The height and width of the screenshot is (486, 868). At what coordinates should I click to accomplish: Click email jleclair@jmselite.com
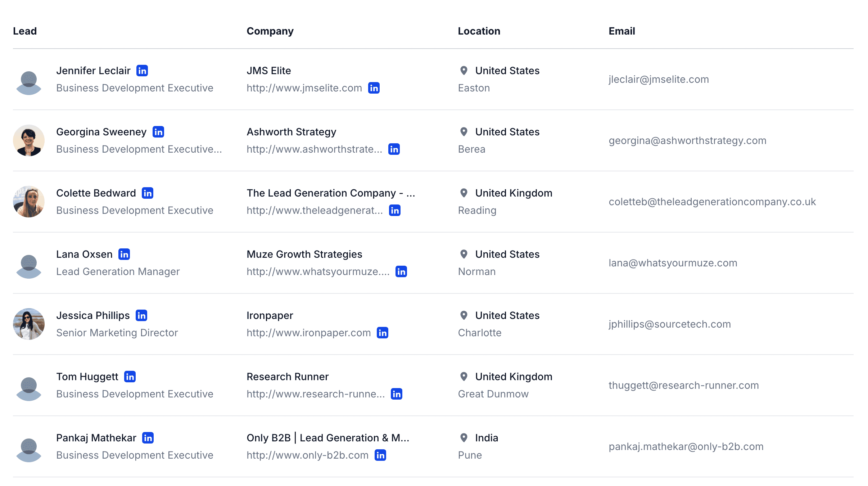tap(659, 79)
